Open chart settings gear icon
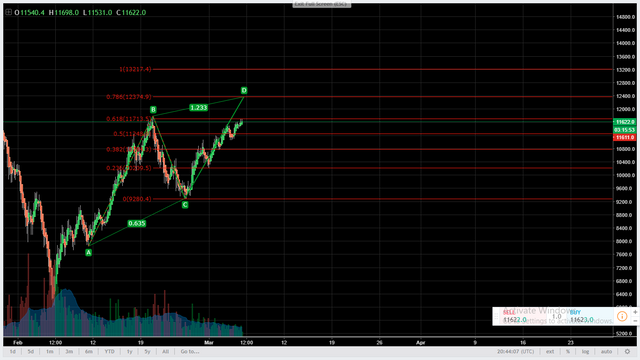640x360 pixels. click(627, 351)
